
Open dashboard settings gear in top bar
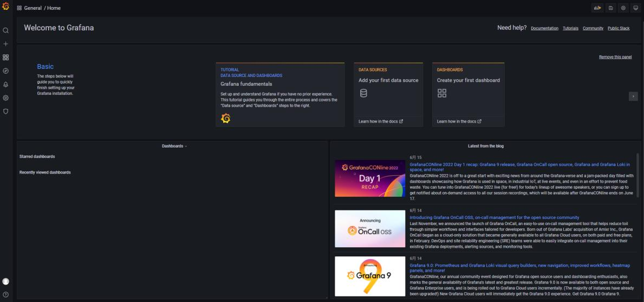pos(623,8)
